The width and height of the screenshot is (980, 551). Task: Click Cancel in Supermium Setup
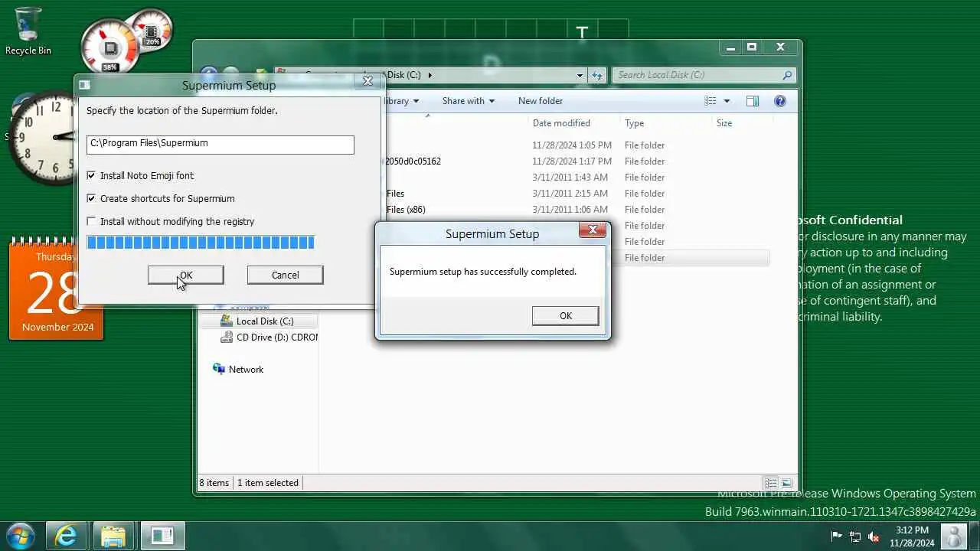tap(285, 275)
